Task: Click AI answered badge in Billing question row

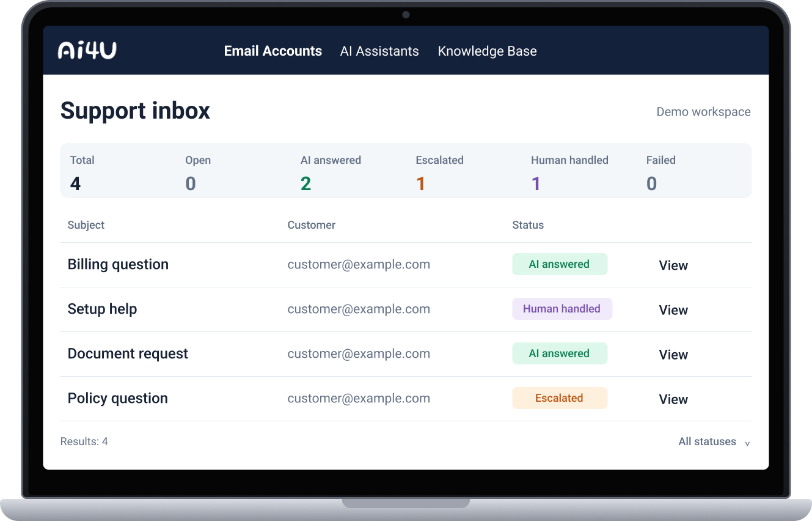Action: pos(560,264)
